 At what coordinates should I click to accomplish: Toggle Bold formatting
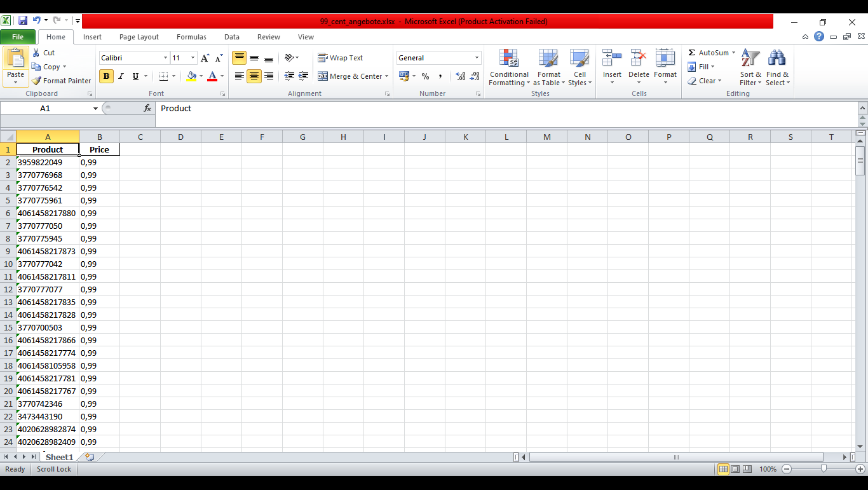click(106, 76)
